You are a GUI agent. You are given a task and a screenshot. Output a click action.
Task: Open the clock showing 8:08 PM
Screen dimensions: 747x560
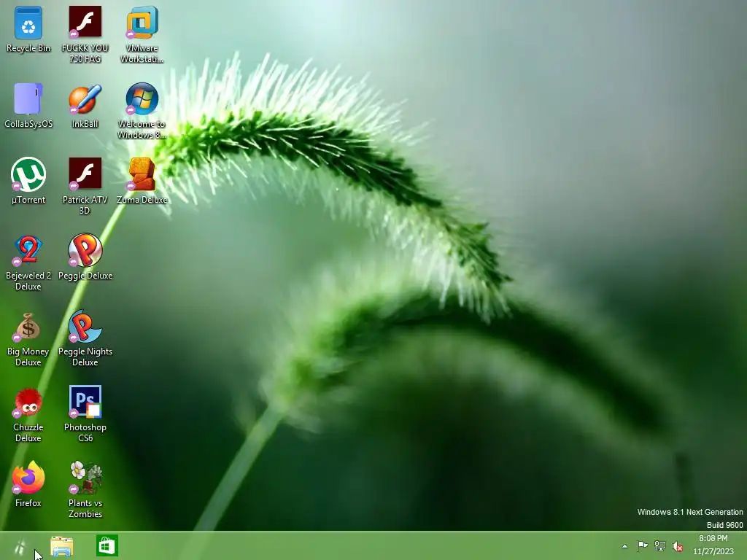tap(713, 545)
